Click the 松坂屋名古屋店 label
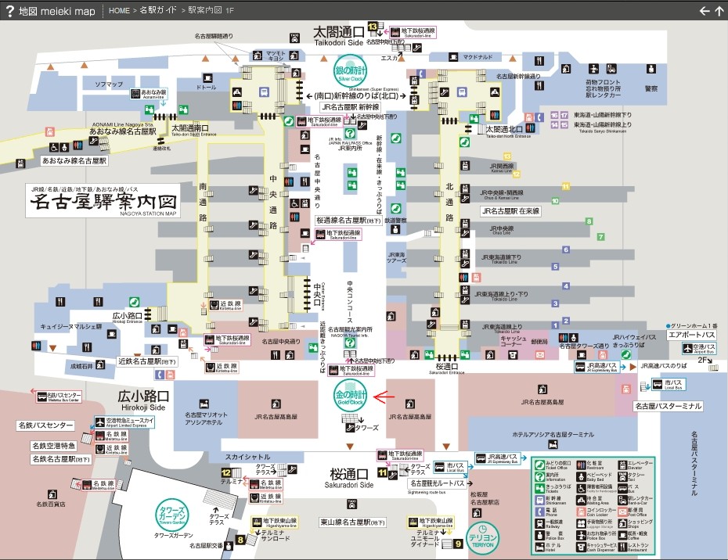The height and width of the screenshot is (560, 728). coord(485,499)
